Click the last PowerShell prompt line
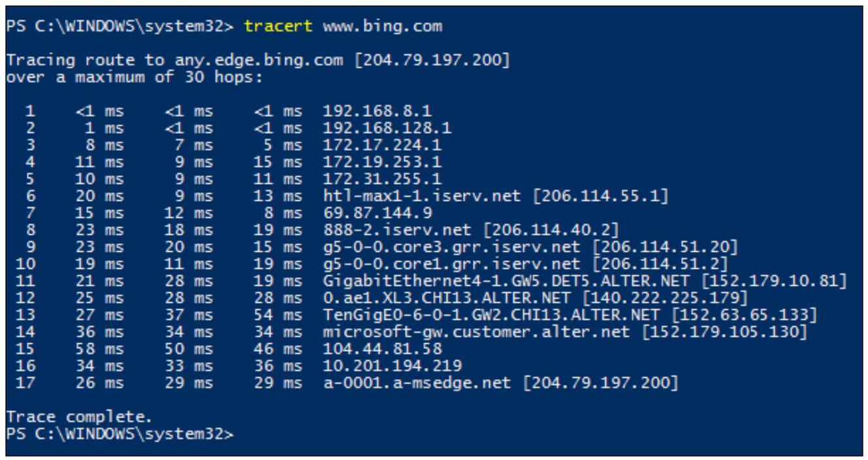Screen dimensions: 868x460 click(x=121, y=433)
